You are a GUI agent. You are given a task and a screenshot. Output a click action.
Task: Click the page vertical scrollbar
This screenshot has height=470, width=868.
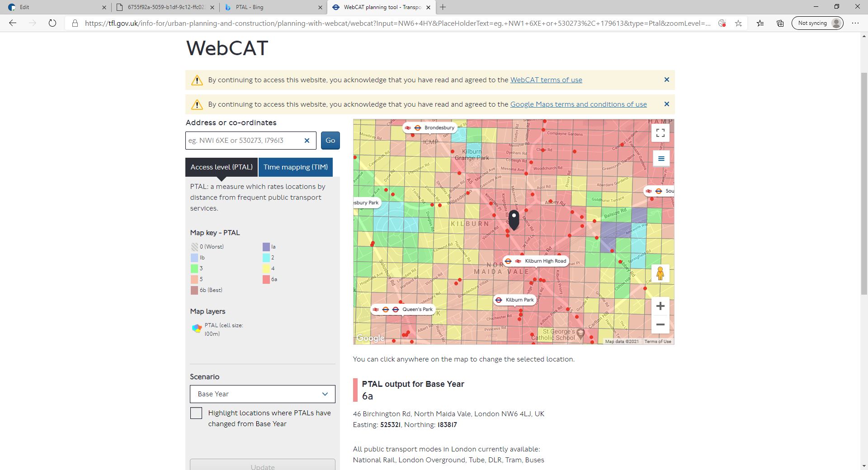(x=864, y=183)
